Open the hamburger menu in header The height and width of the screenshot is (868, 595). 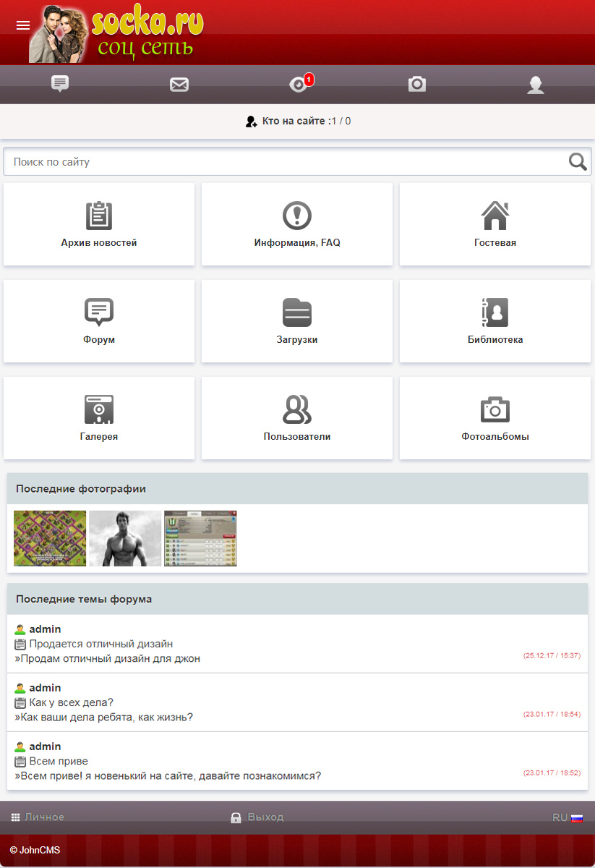point(23,25)
